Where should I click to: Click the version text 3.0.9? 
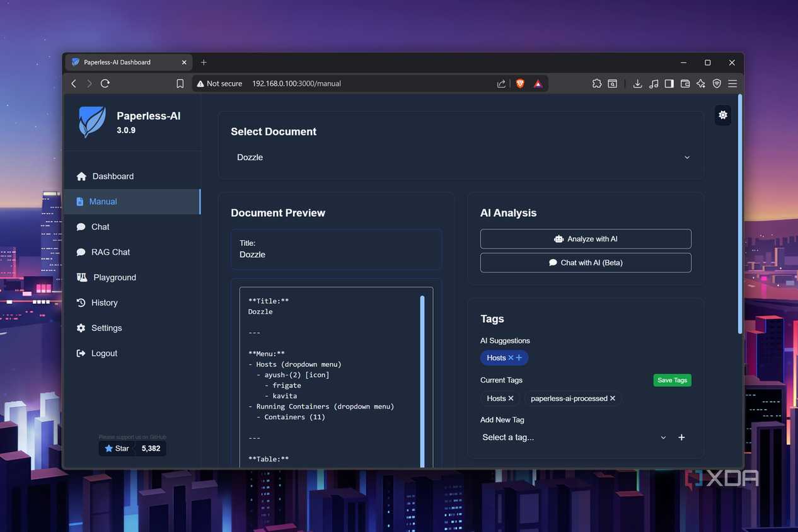coord(126,130)
